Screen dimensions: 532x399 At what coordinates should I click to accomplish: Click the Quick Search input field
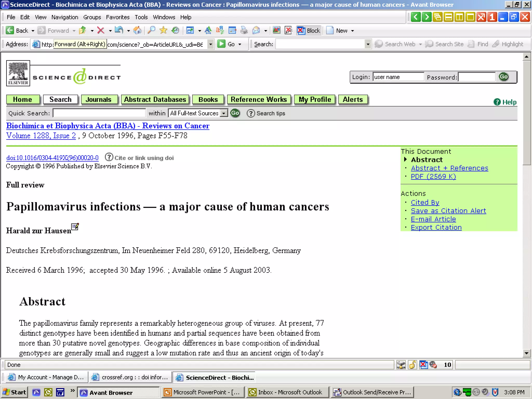99,113
